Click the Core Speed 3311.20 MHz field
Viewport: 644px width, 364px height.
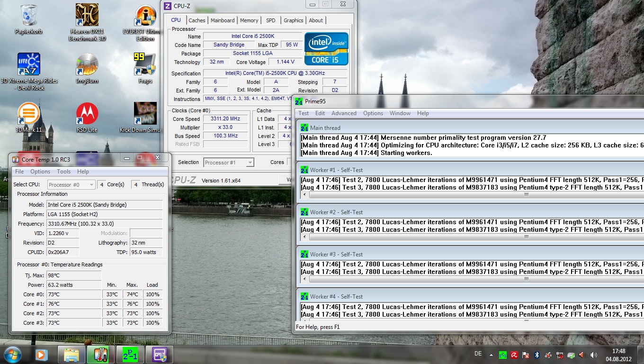click(x=226, y=119)
